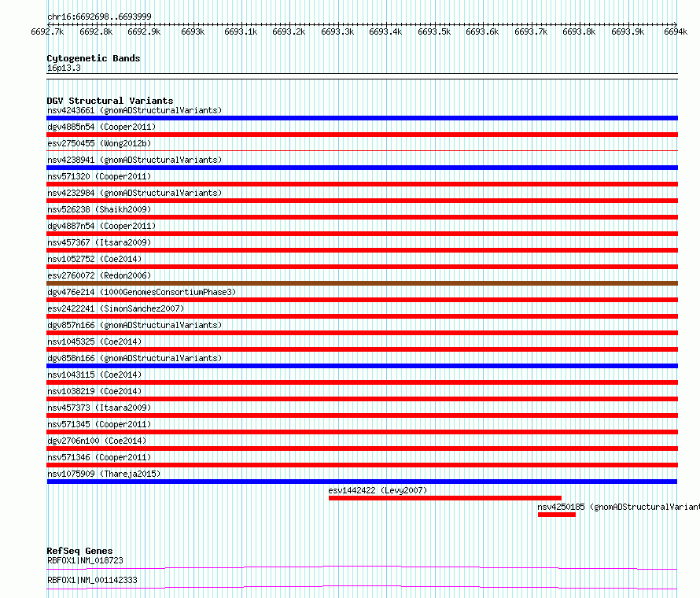The width and height of the screenshot is (700, 598).
Task: Click the brown bar for esv2760072
Action: 362,283
